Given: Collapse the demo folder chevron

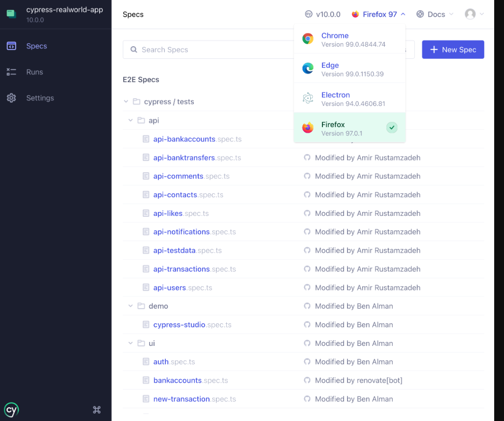Looking at the screenshot, I should click(x=131, y=306).
